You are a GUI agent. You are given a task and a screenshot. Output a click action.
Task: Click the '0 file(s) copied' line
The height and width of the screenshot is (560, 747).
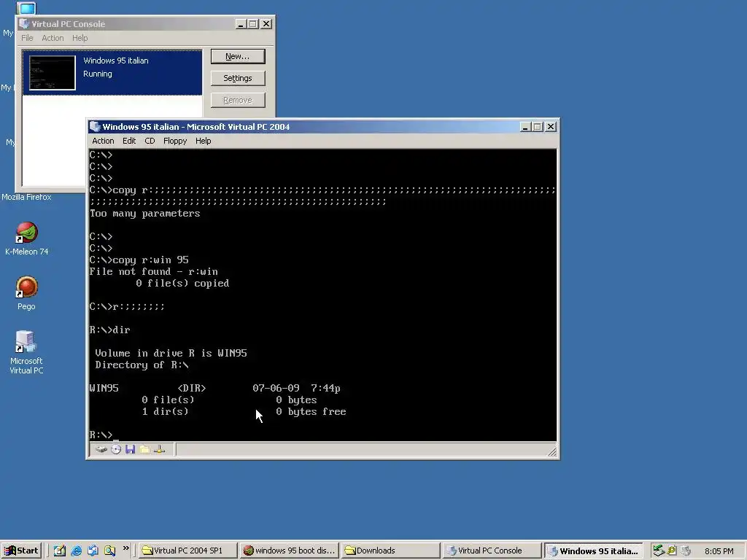182,284
